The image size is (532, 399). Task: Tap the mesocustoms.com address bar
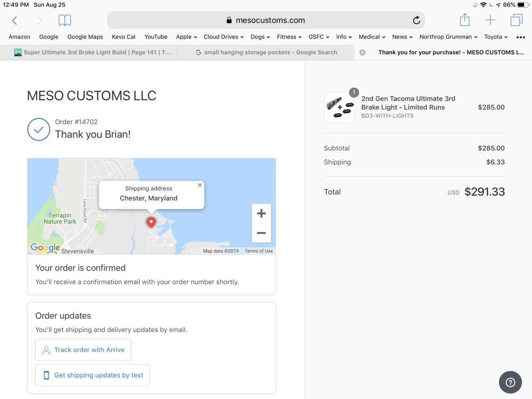[266, 20]
